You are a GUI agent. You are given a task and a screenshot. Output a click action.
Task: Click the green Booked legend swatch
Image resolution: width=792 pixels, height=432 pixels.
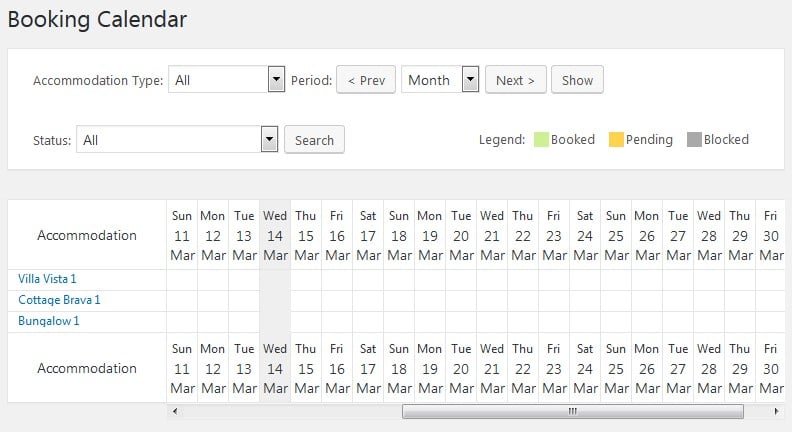tap(541, 140)
